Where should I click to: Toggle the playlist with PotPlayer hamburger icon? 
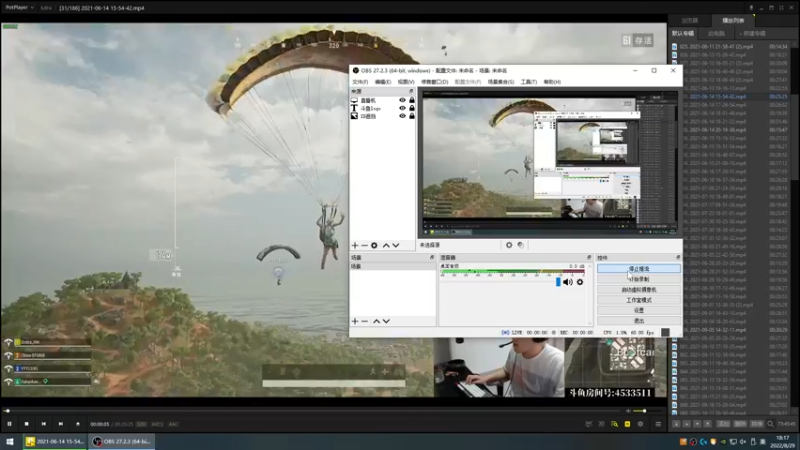(658, 424)
